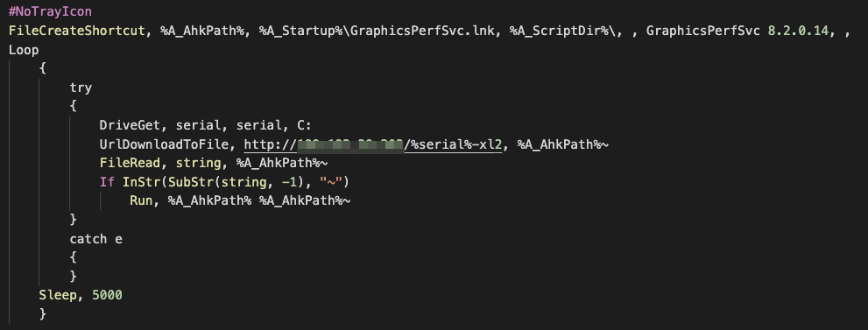Screen dimensions: 868x330
Task: Click the Run command line
Action: tap(240, 200)
